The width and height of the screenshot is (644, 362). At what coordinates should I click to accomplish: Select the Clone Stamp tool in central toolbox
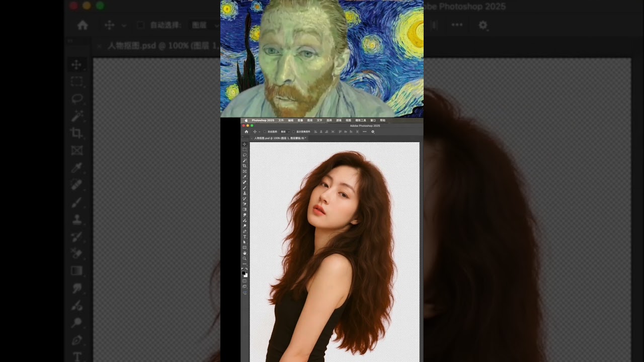245,193
